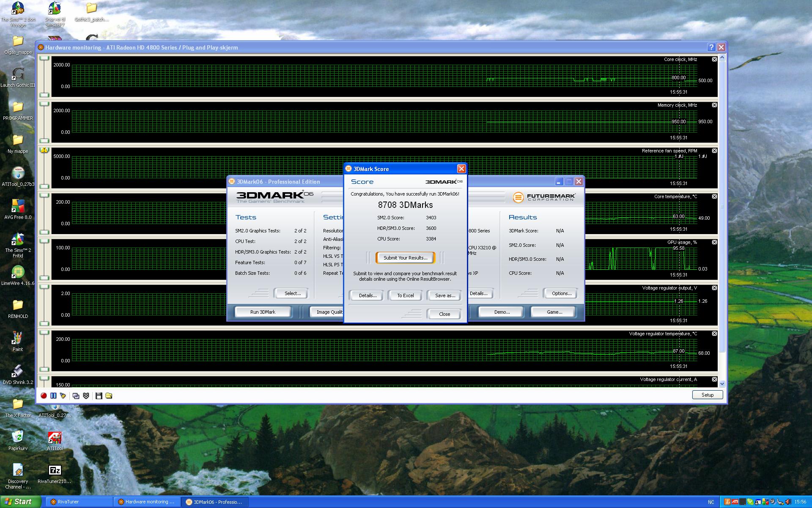Select The Sims 2 Bon Voyage desktop icon
Image resolution: width=812 pixels, height=508 pixels.
click(18, 14)
